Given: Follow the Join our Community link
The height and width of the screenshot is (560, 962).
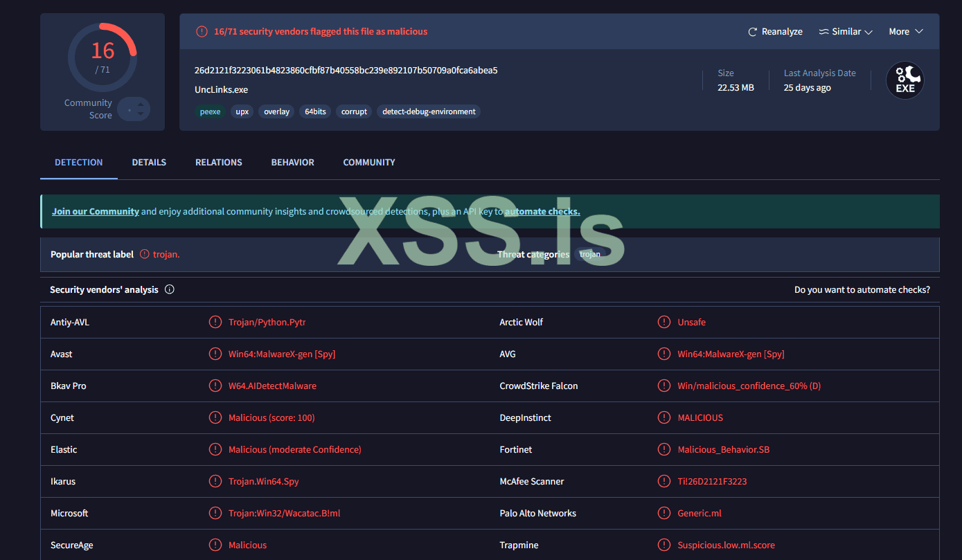Looking at the screenshot, I should (x=96, y=211).
